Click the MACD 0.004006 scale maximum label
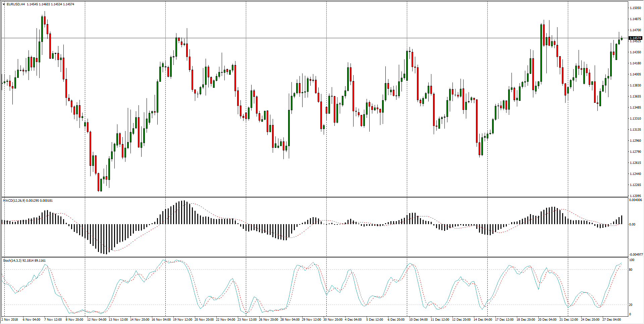The height and width of the screenshot is (324, 644). [x=636, y=200]
